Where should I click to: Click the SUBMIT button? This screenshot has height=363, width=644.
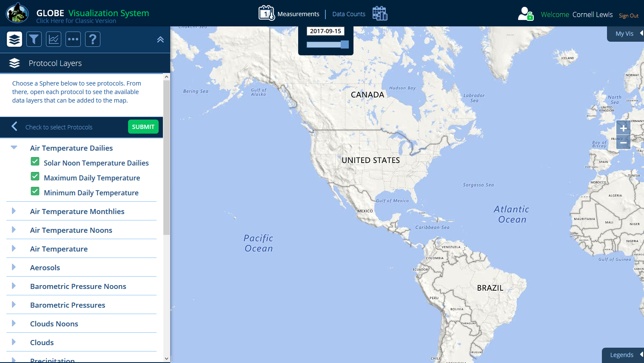[143, 127]
